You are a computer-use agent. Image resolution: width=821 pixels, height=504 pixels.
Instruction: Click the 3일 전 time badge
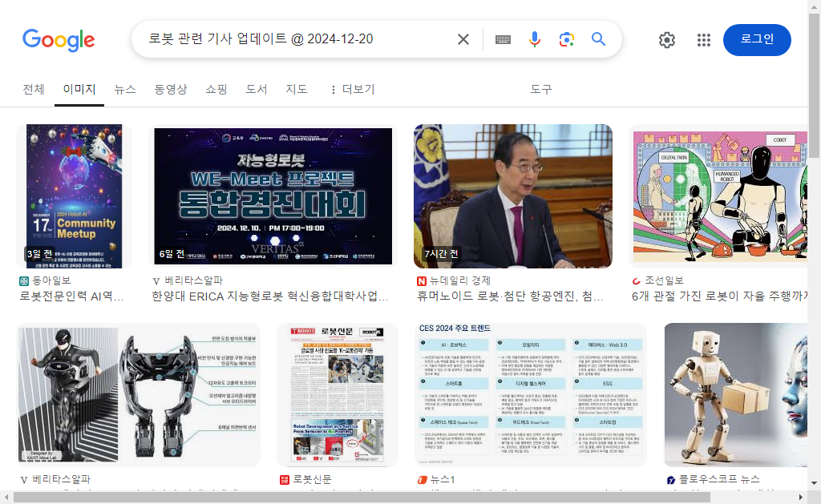click(x=40, y=254)
